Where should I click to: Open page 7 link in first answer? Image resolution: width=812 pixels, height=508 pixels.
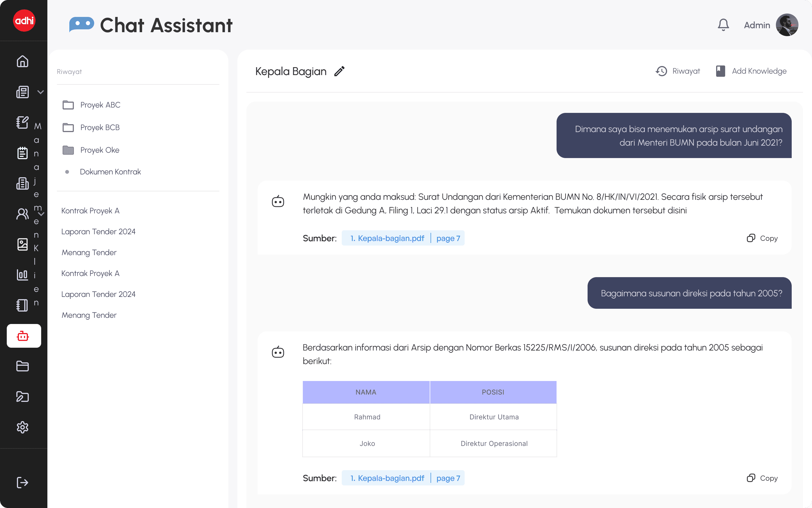[x=448, y=238]
